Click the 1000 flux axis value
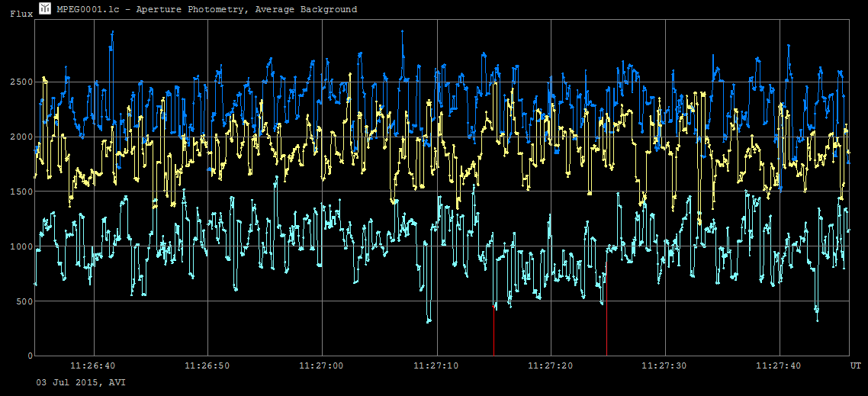Image resolution: width=868 pixels, height=396 pixels. point(23,246)
